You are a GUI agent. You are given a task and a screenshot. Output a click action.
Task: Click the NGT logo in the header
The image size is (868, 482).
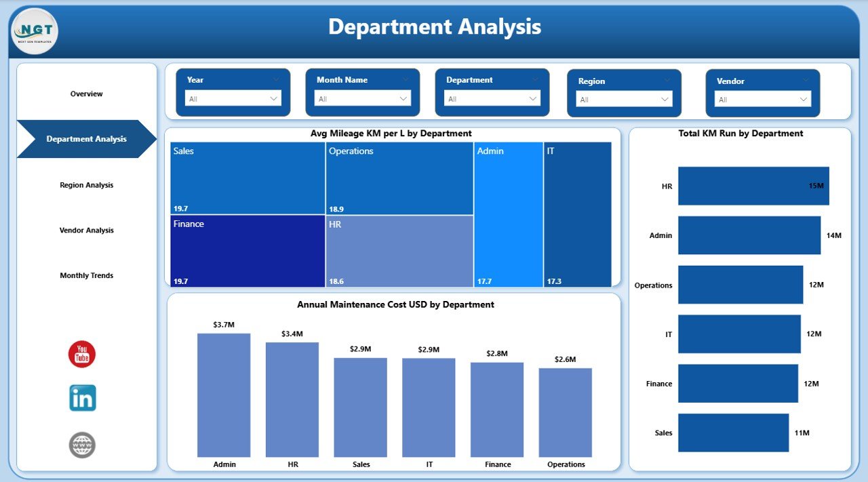(34, 31)
